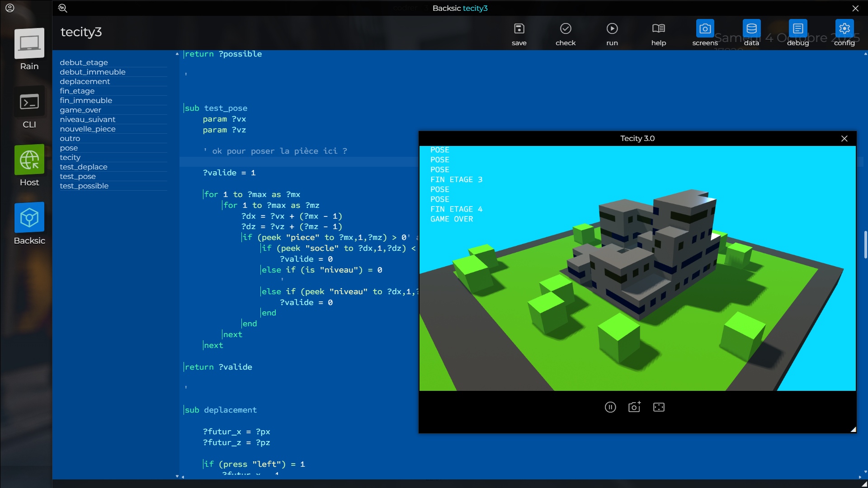Viewport: 868px width, 488px height.
Task: Open the help book icon
Action: [658, 29]
